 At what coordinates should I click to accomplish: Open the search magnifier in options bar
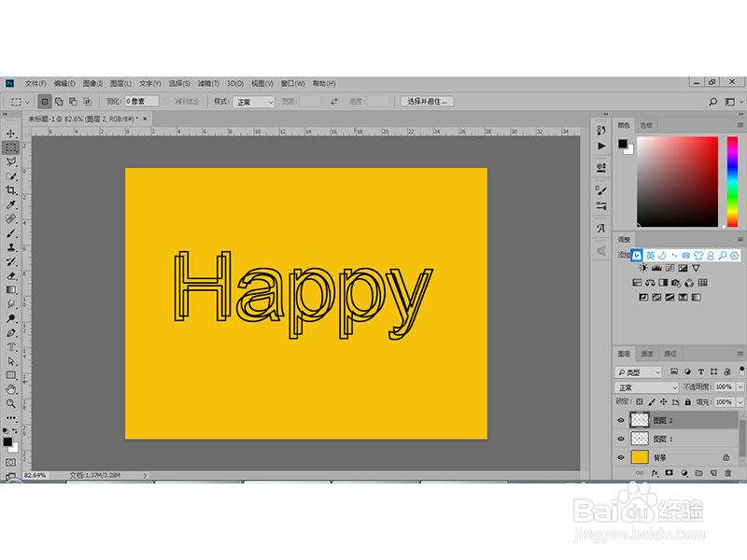(x=712, y=102)
